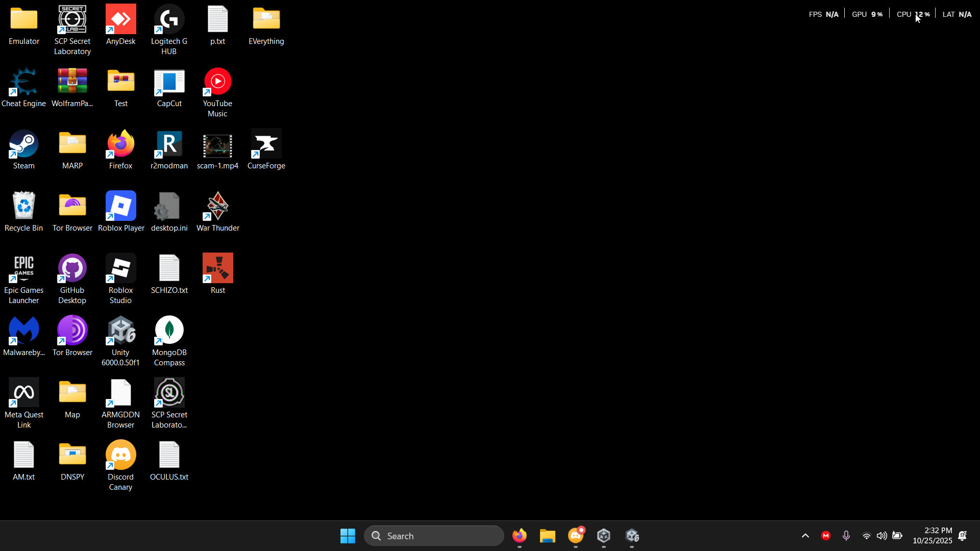Viewport: 980px width, 551px height.
Task: Open File Explorer from the taskbar
Action: [x=548, y=536]
